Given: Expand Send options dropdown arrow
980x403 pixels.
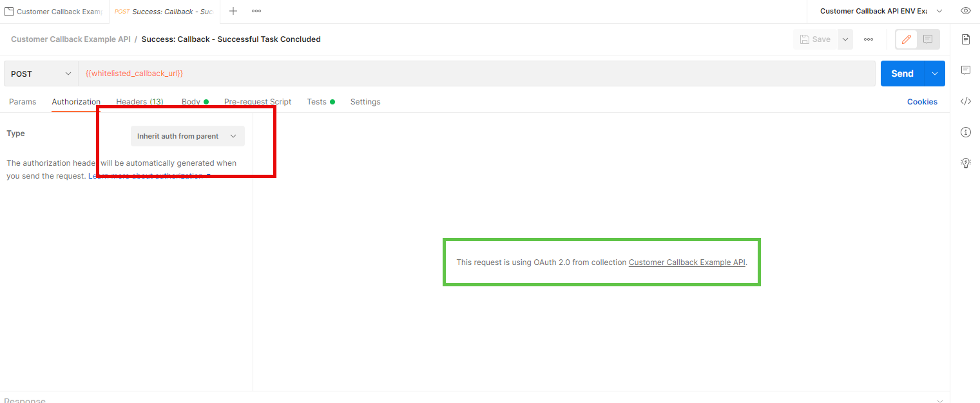Looking at the screenshot, I should [934, 74].
